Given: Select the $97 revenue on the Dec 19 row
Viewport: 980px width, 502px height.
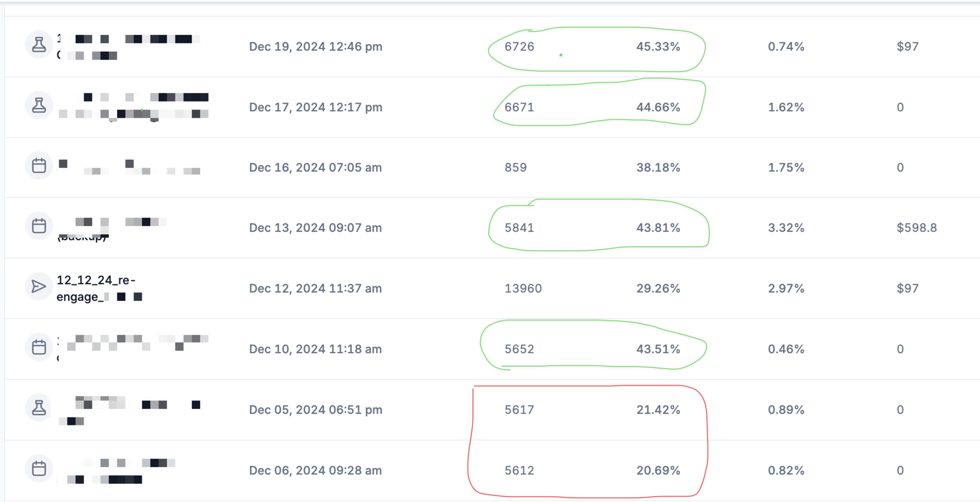Looking at the screenshot, I should click(x=909, y=47).
